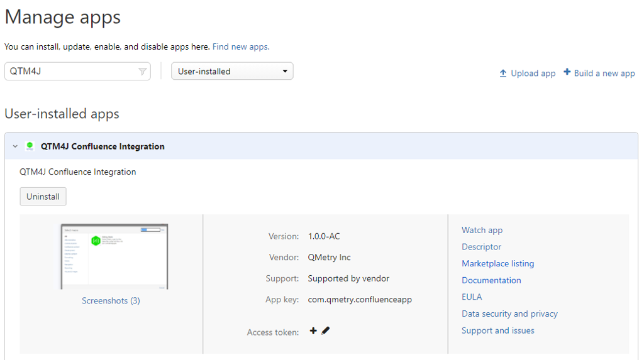Click the plus icon beside Build a new app
644x360 pixels.
tap(567, 72)
